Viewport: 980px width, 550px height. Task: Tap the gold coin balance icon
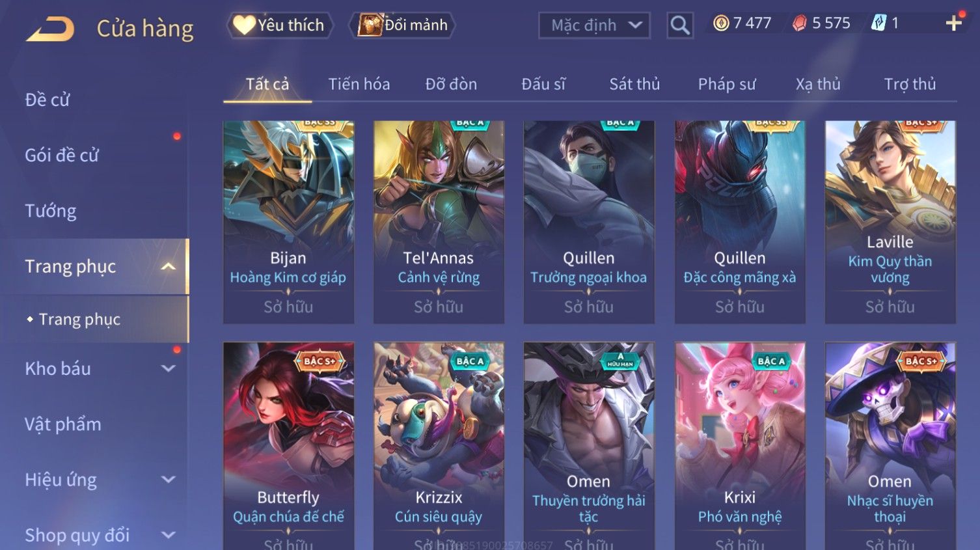pyautogui.click(x=720, y=23)
